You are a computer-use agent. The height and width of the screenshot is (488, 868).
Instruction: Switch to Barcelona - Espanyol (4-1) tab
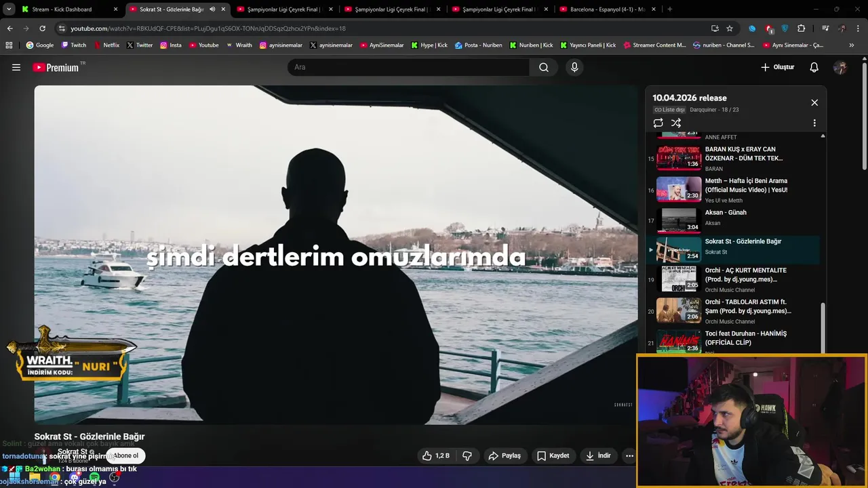pos(608,9)
